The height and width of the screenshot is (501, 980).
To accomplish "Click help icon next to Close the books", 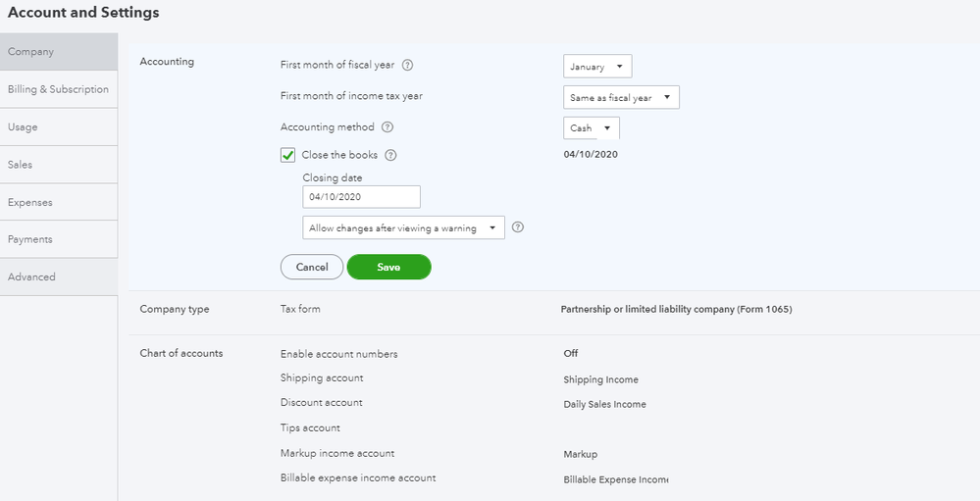I will point(390,155).
